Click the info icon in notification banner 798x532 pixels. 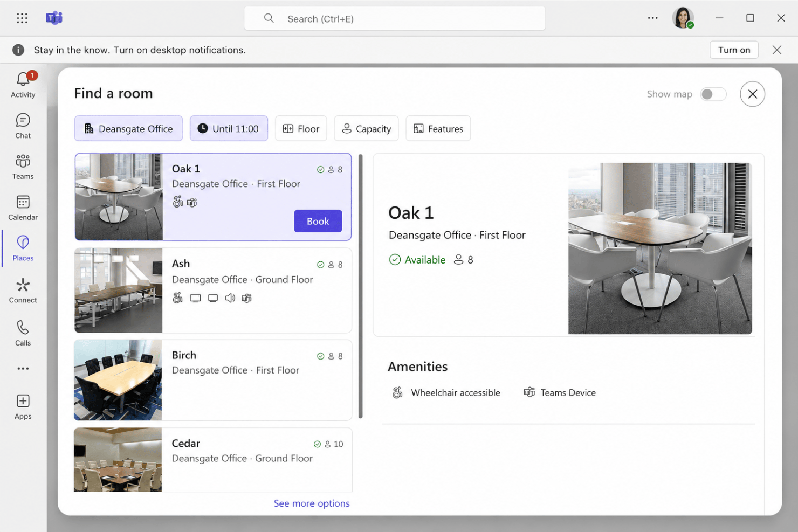tap(18, 50)
